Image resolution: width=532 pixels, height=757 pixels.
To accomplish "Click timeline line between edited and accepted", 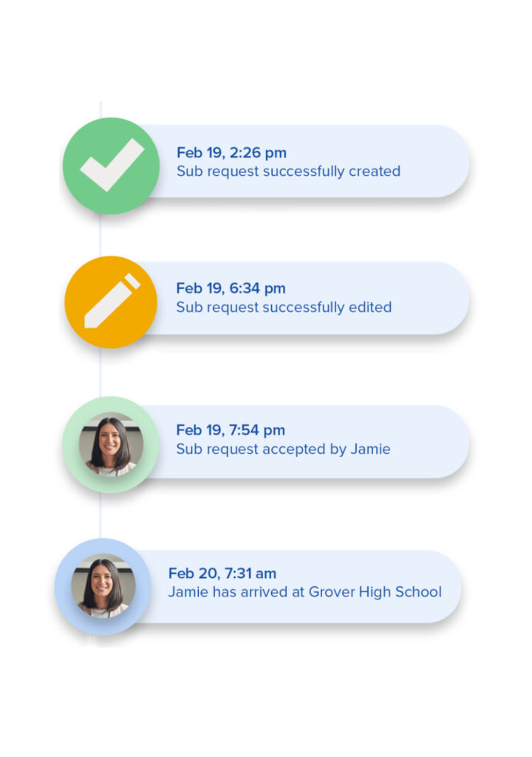I will [x=100, y=373].
